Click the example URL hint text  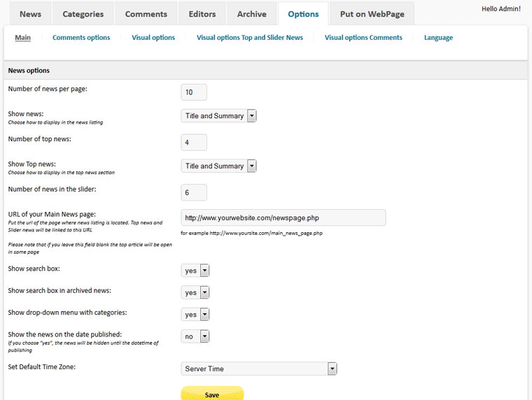[251, 234]
